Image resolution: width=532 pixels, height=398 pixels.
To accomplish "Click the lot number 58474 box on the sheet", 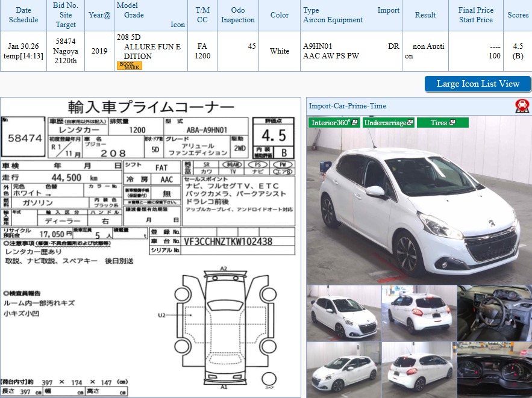I will point(23,137).
